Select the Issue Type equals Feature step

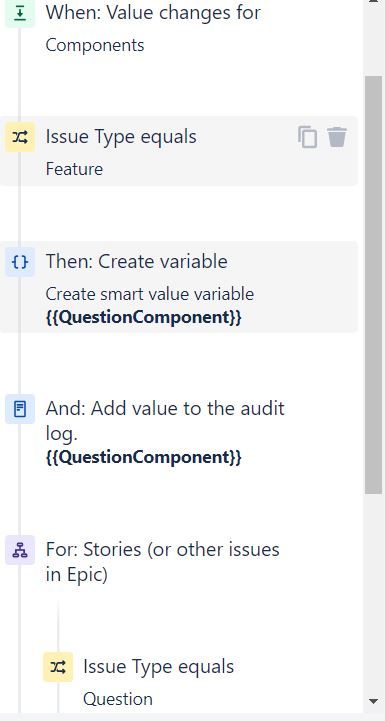pyautogui.click(x=179, y=151)
